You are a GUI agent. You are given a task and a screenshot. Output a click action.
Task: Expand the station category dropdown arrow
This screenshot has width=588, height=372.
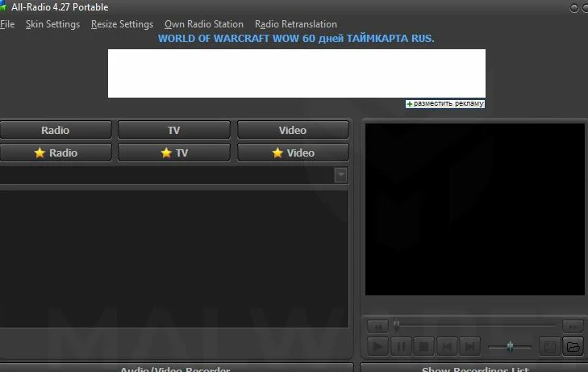click(340, 175)
